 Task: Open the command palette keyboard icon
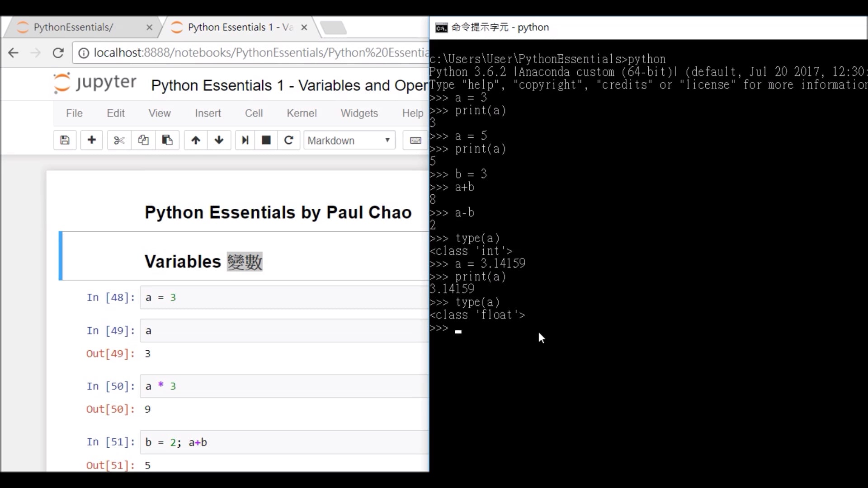[x=415, y=140]
